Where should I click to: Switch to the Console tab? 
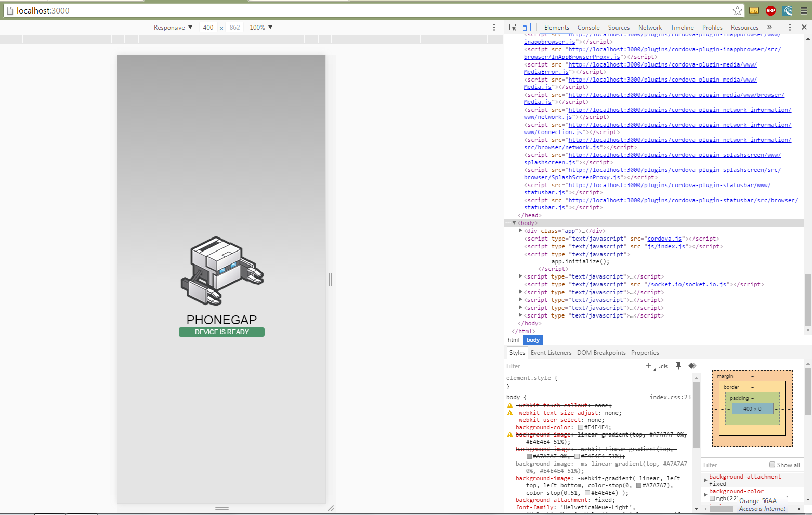(588, 27)
